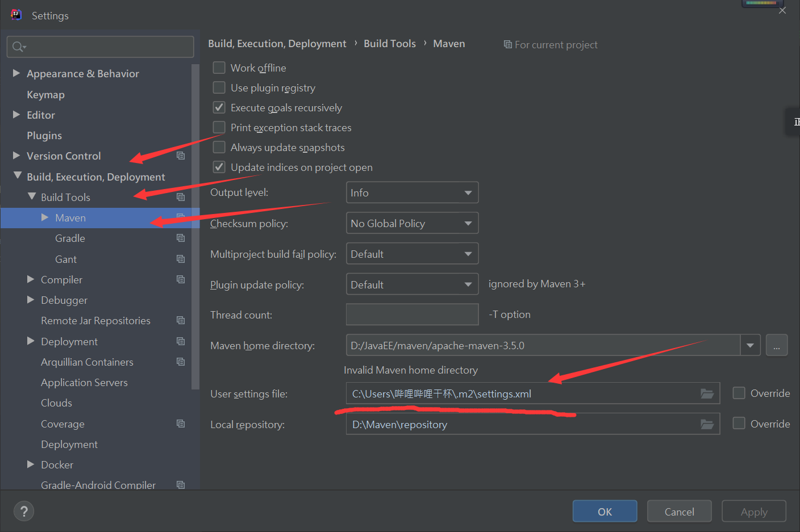
Task: Expand the Docker tree node
Action: (31, 464)
